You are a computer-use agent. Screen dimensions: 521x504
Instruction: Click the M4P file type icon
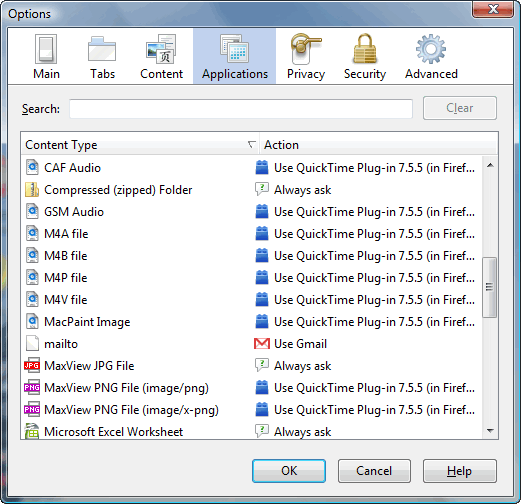pos(32,277)
